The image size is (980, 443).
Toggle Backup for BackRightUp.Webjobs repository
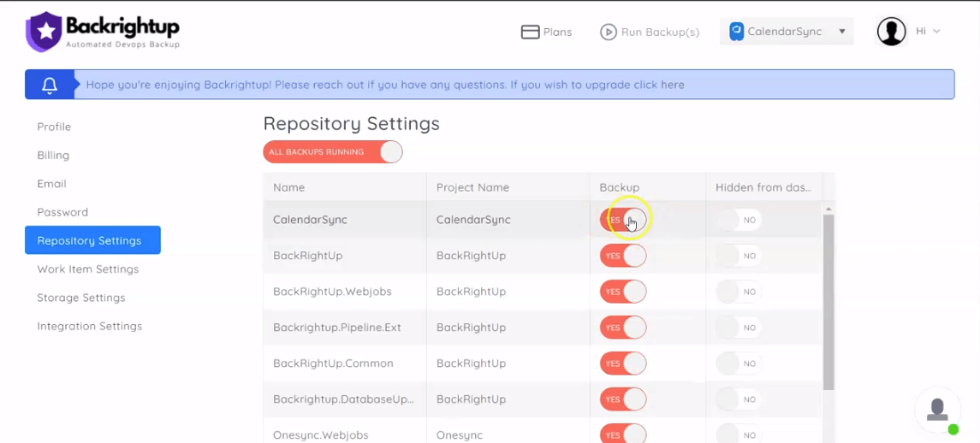[x=623, y=292]
